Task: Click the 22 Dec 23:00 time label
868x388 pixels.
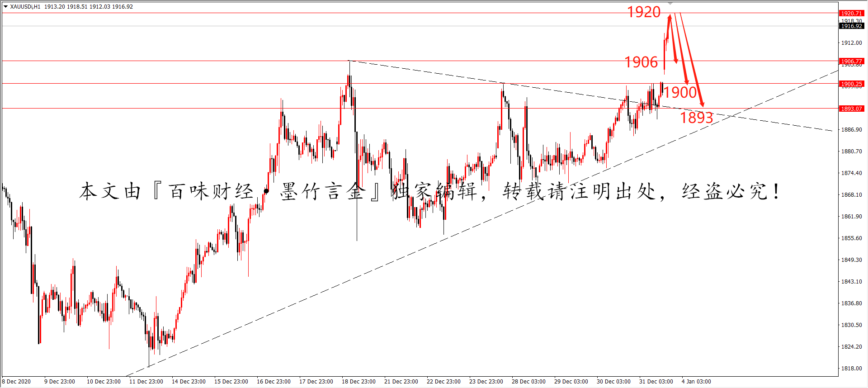Action: click(443, 382)
